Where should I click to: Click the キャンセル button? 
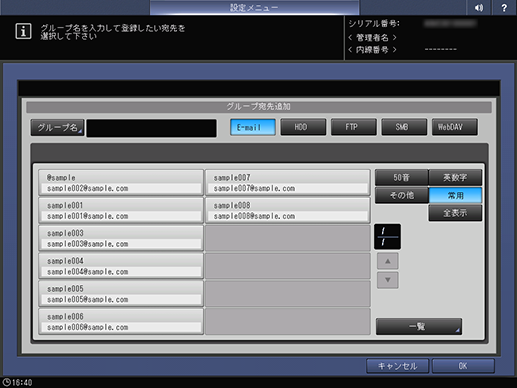click(x=397, y=366)
